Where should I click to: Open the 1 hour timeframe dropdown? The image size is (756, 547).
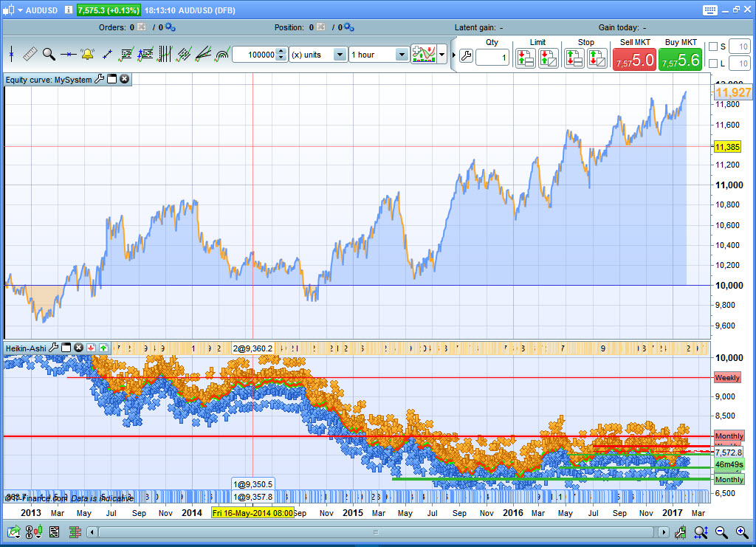[x=402, y=55]
